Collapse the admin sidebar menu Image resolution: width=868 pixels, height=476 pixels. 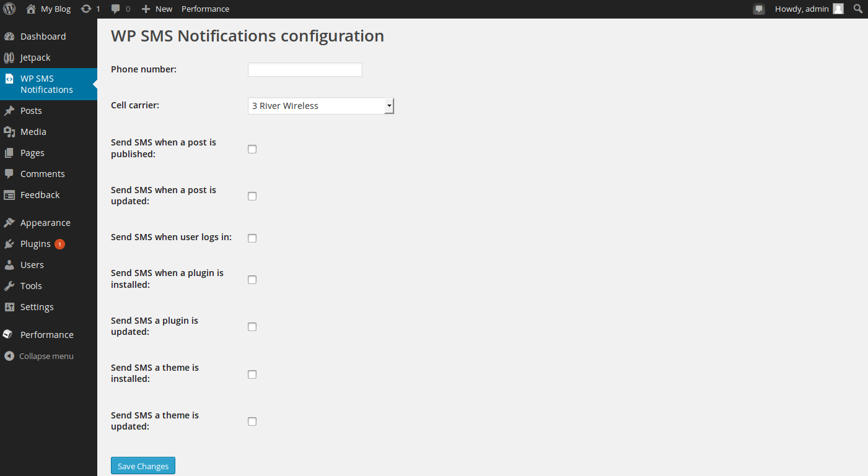point(38,357)
